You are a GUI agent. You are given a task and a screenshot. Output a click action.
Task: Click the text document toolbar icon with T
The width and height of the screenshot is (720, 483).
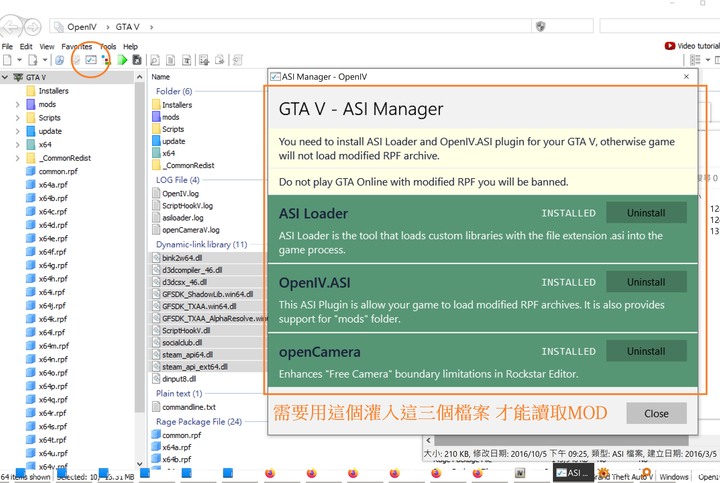(187, 60)
